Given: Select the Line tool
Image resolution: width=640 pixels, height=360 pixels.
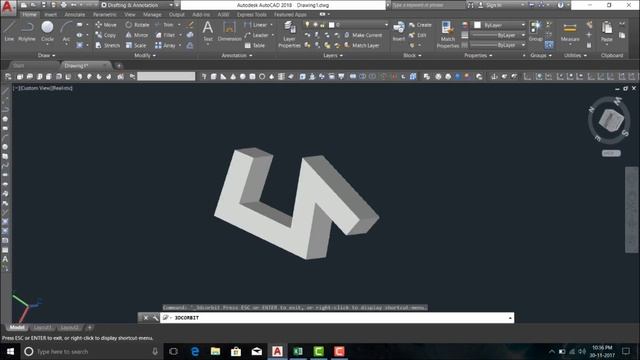Looking at the screenshot, I should [9, 31].
